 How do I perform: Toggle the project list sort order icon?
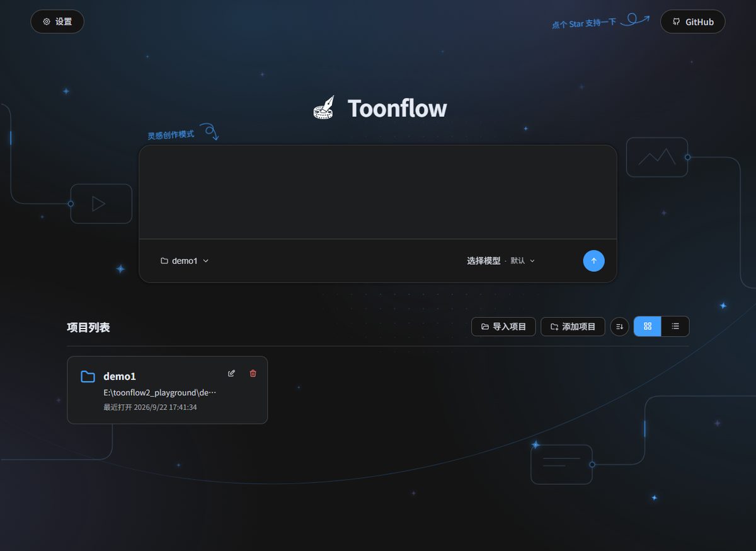(619, 327)
